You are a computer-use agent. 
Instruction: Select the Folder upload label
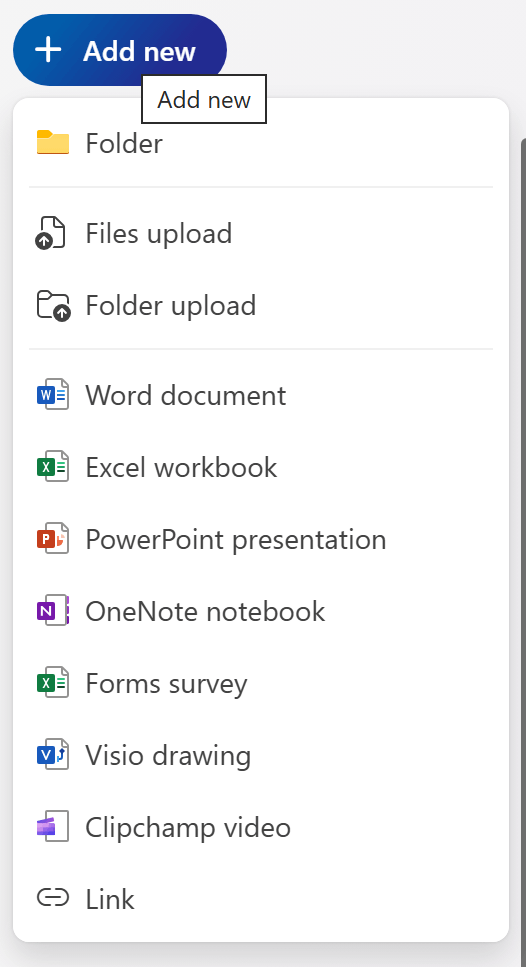click(171, 306)
